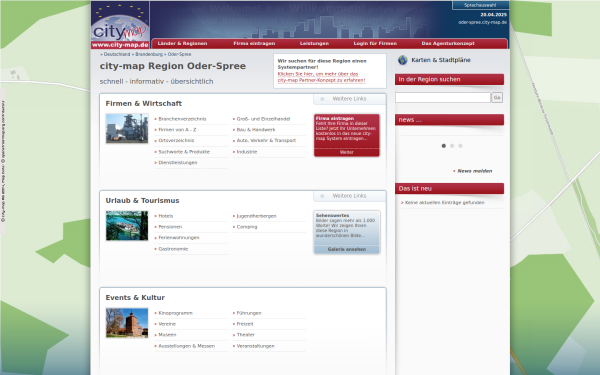This screenshot has height=375, width=600.
Task: Expand Weitere Links in Firmen & Wirtschaft
Action: pos(349,99)
